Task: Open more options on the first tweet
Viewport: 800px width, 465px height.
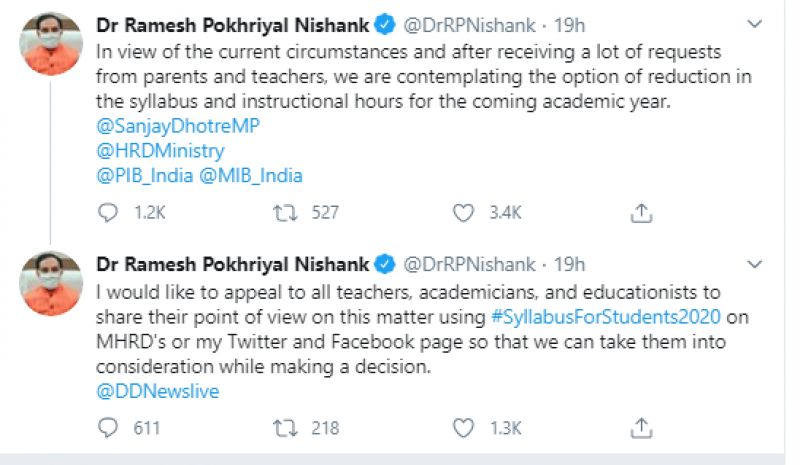Action: [x=753, y=22]
